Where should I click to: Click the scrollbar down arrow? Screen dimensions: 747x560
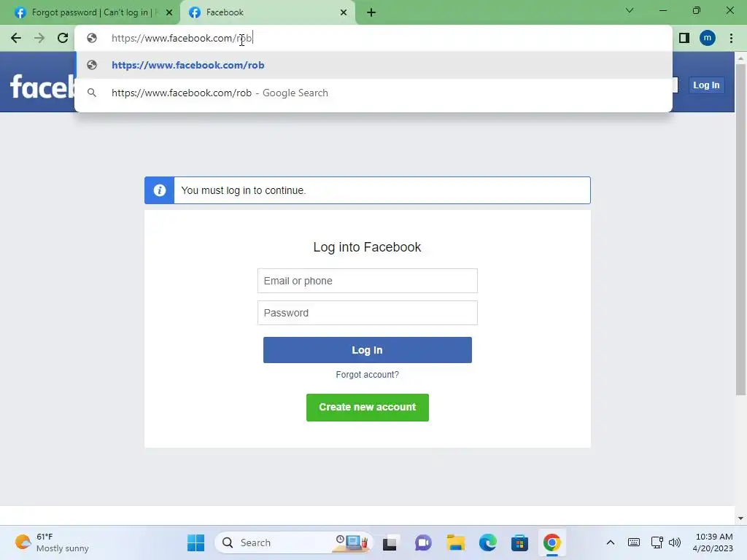click(740, 518)
